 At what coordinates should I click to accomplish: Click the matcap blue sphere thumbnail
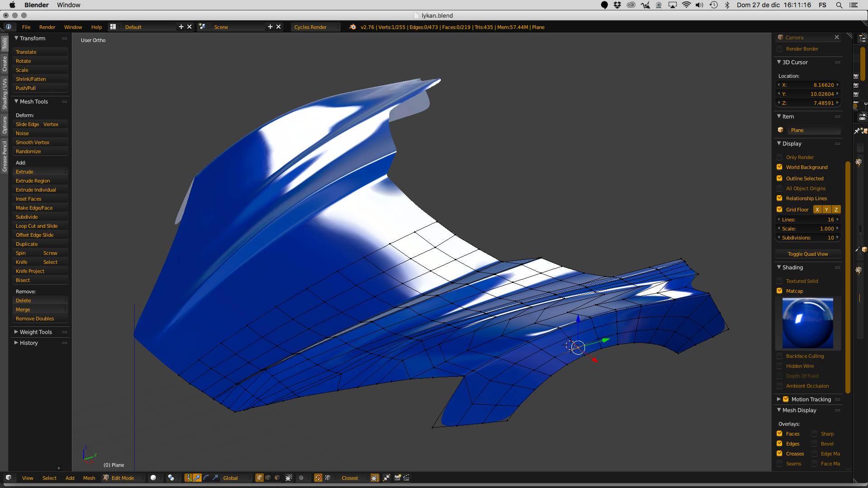808,323
